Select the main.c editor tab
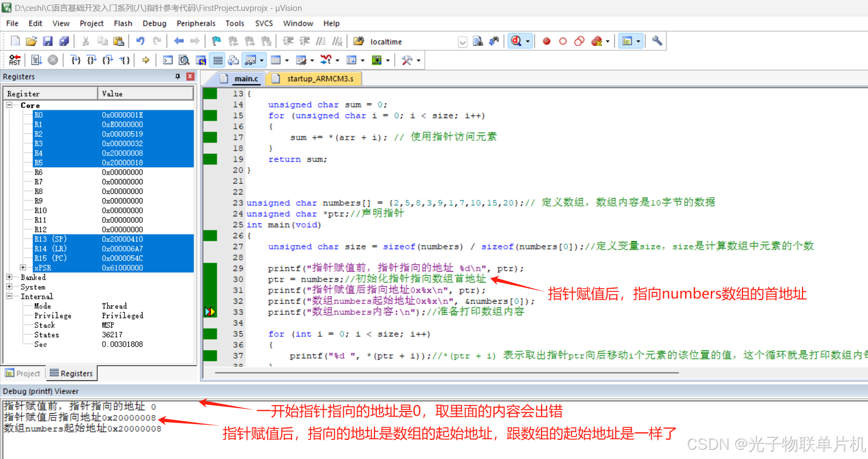 pyautogui.click(x=240, y=79)
